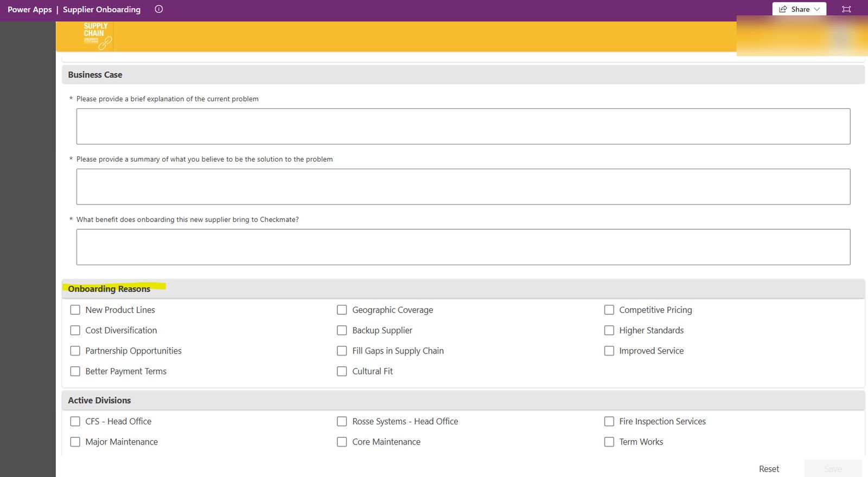Image resolution: width=868 pixels, height=477 pixels.
Task: Enable Higher Standards option
Action: coord(609,330)
